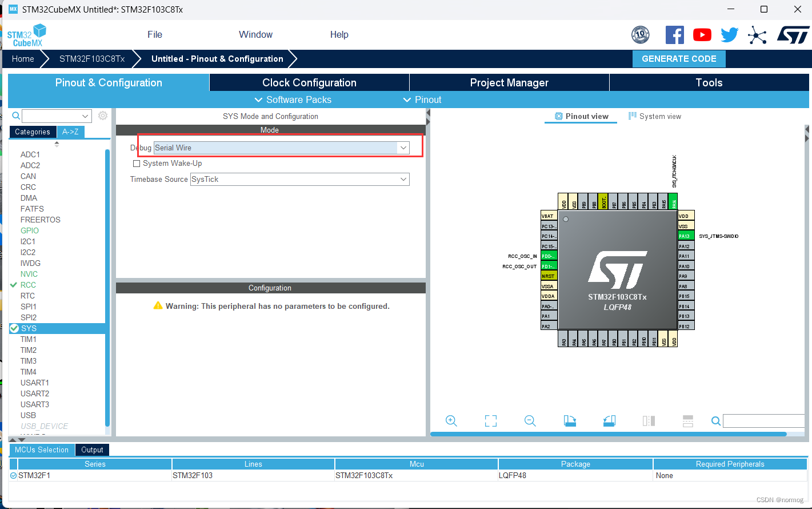Click the chip view horizontal scrollbar
The height and width of the screenshot is (509, 812).
[609, 434]
